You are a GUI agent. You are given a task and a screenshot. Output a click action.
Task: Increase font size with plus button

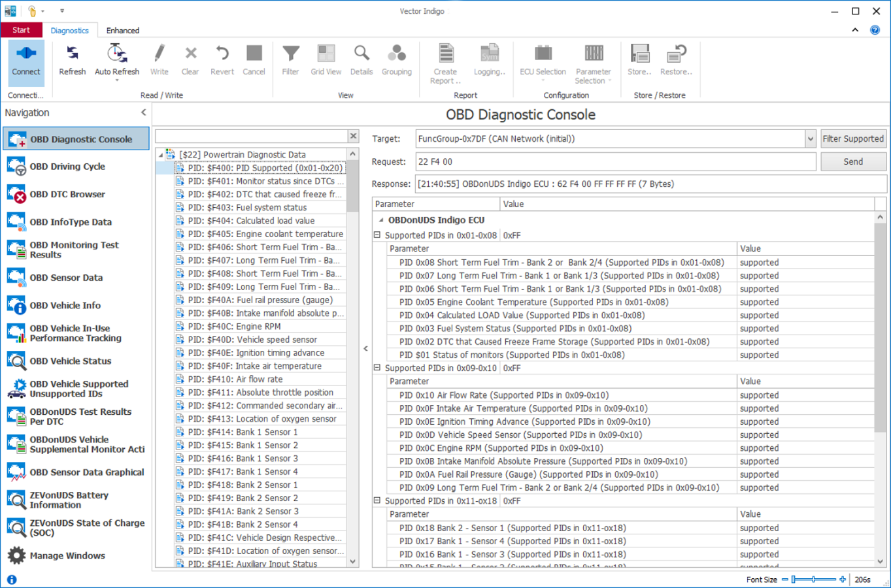843,580
